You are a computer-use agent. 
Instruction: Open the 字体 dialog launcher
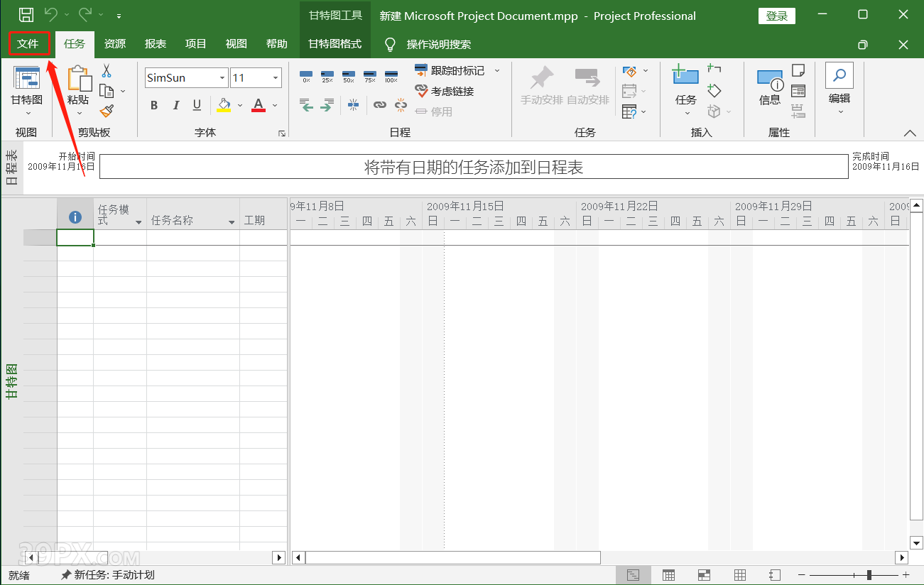[x=282, y=133]
